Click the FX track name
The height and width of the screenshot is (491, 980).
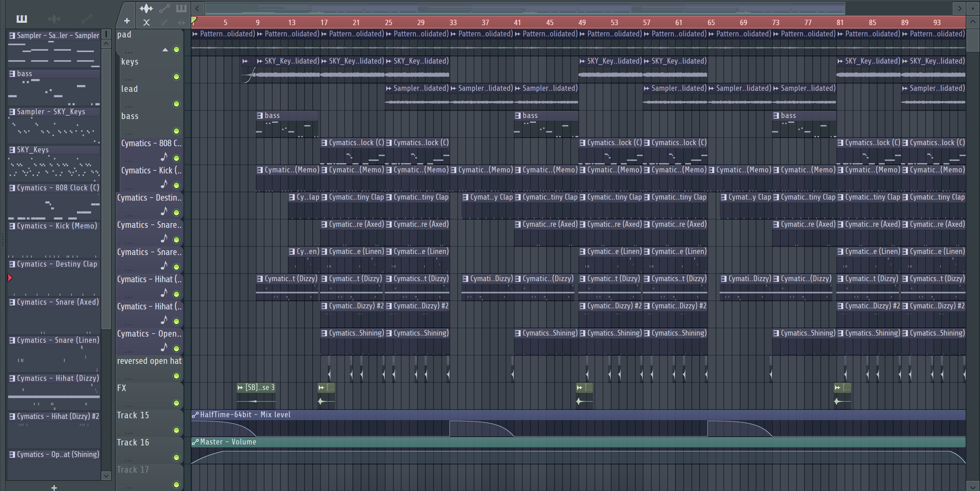(x=121, y=388)
